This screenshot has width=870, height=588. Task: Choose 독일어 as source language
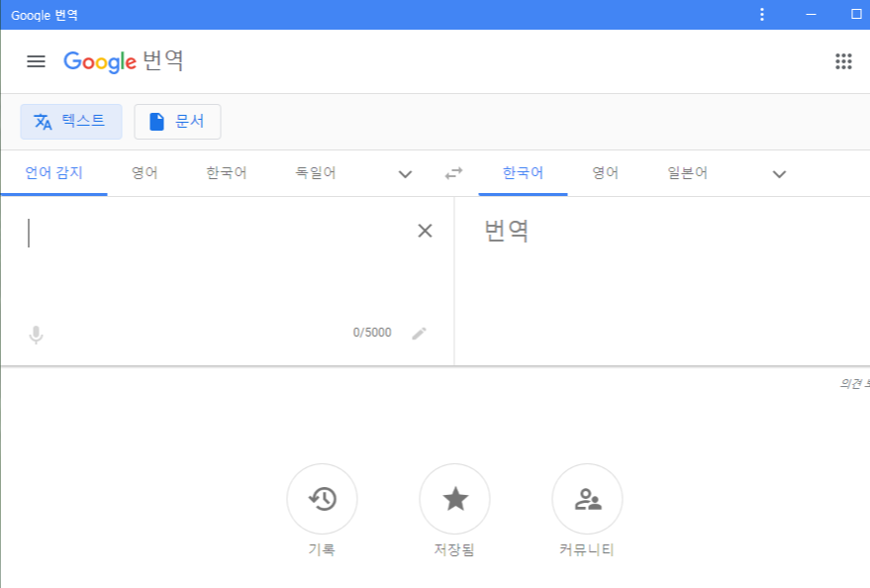click(315, 173)
